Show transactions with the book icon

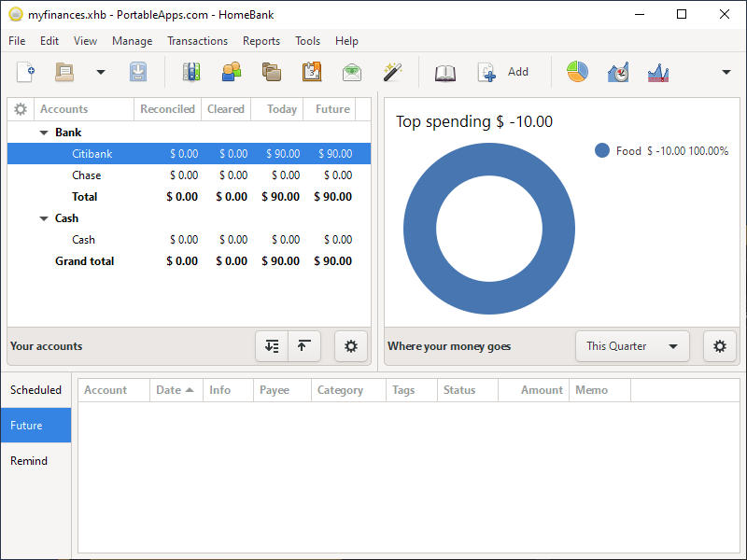(445, 72)
